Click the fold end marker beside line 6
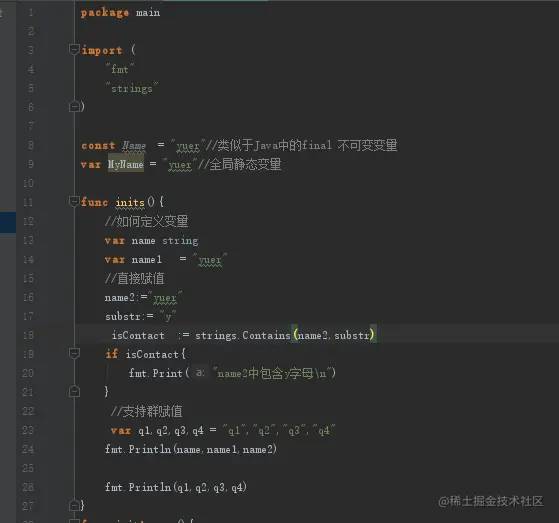559x523 pixels. coord(74,106)
